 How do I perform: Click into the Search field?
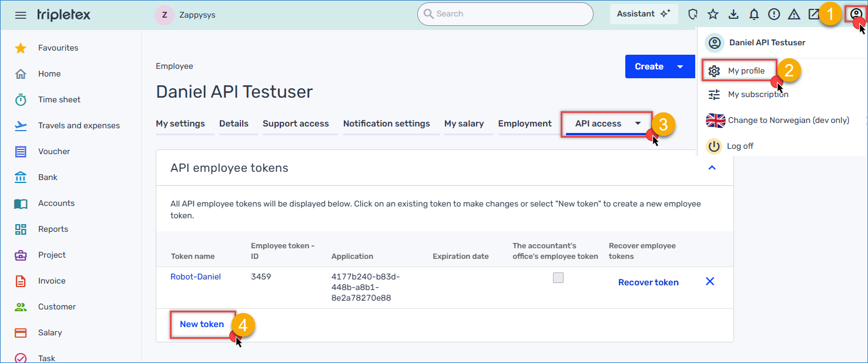tap(505, 14)
